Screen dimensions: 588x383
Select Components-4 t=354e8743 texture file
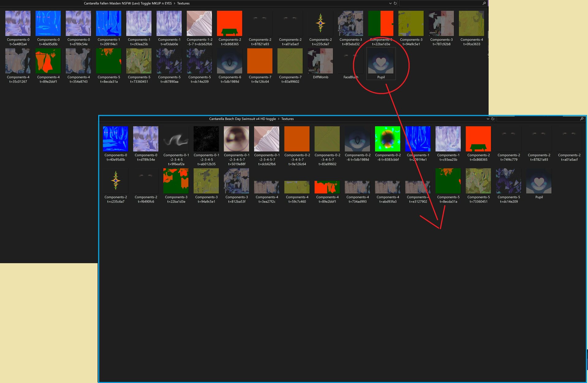coord(78,66)
